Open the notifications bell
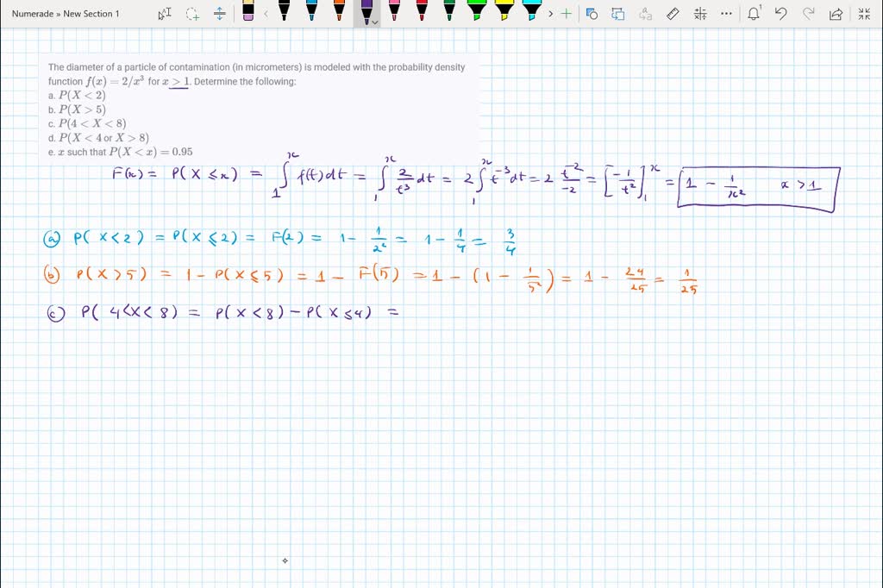The height and width of the screenshot is (588, 883). point(755,14)
